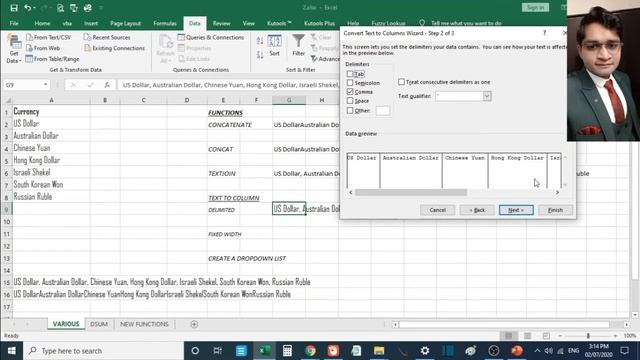Viewport: 640px width, 360px height.
Task: Click the Insert Function fx icon
Action: pyautogui.click(x=107, y=85)
